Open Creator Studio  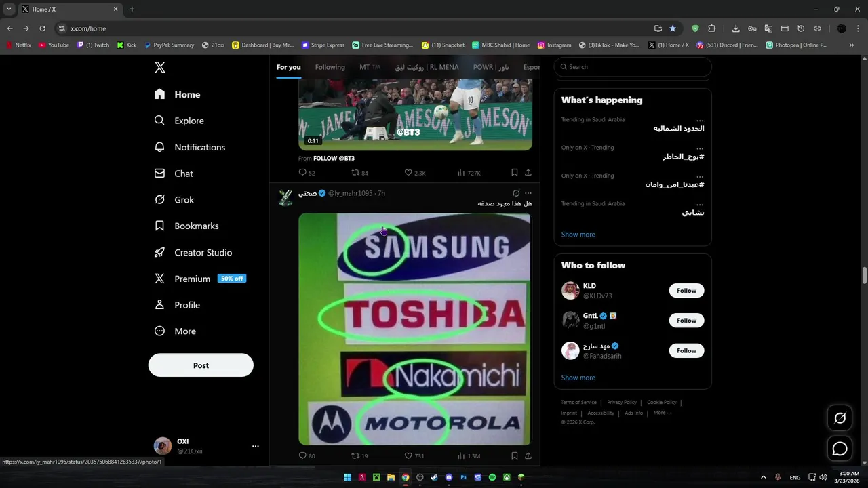pos(193,252)
